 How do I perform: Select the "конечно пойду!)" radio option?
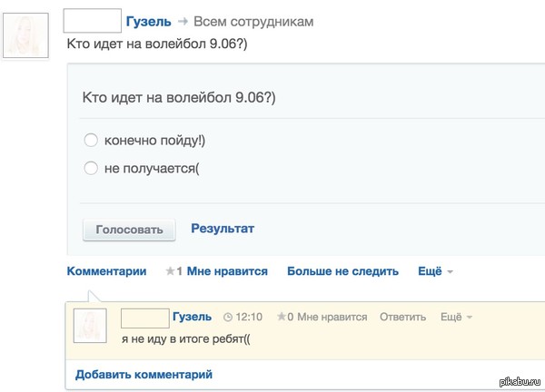[x=90, y=141]
